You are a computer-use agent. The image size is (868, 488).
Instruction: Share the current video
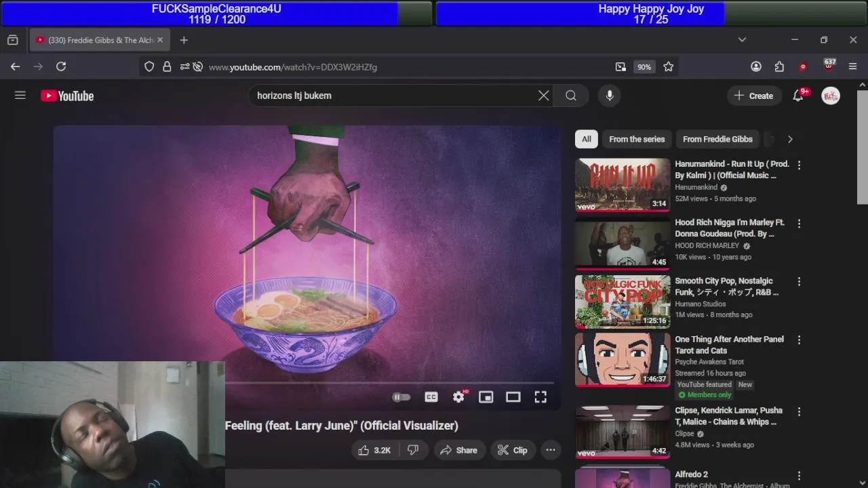[x=459, y=450]
